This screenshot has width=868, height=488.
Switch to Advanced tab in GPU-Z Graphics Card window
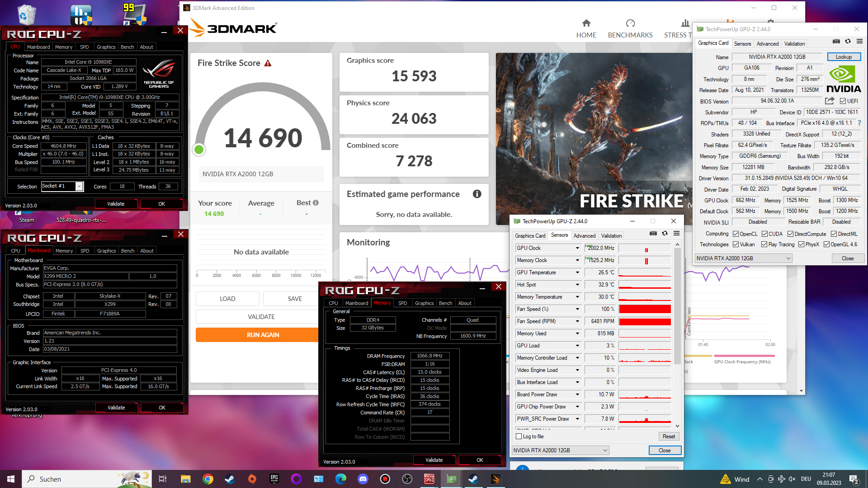[x=768, y=44]
